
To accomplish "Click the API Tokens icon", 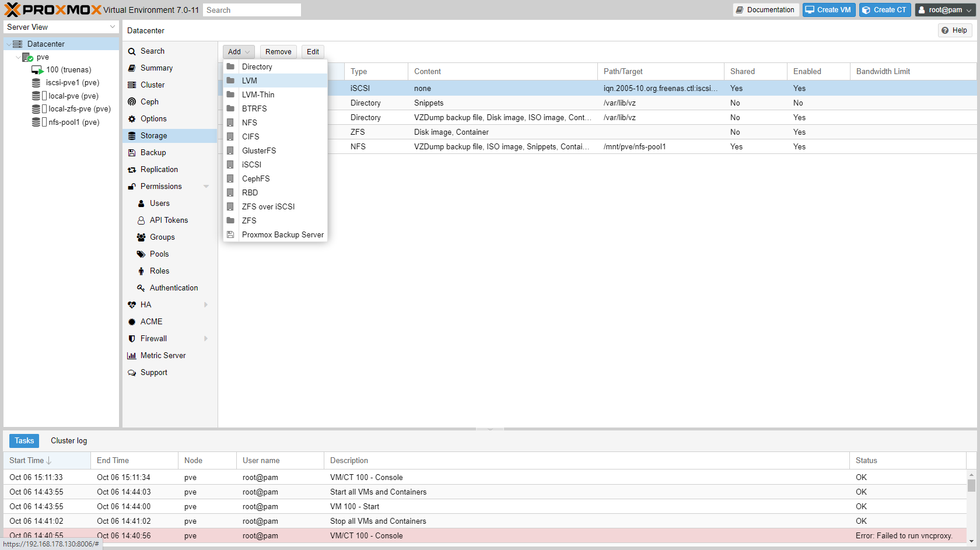I will (x=141, y=220).
